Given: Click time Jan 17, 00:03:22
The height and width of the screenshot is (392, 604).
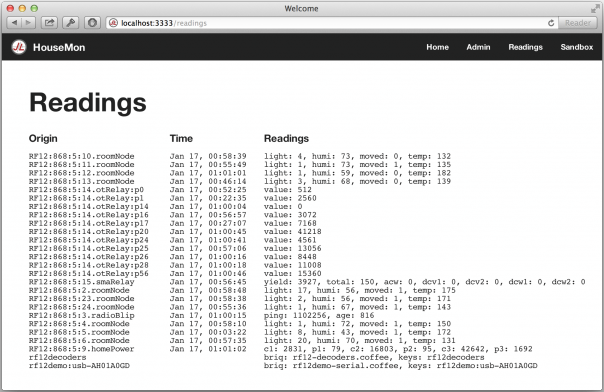Looking at the screenshot, I should (208, 332).
